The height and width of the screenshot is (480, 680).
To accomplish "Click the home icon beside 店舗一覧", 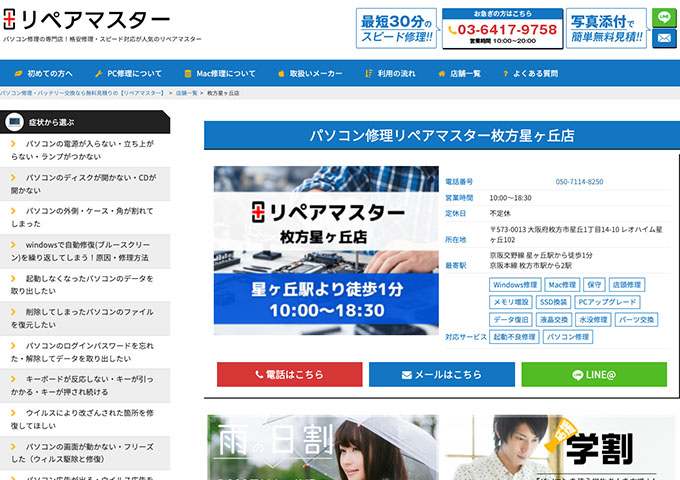I will [441, 74].
